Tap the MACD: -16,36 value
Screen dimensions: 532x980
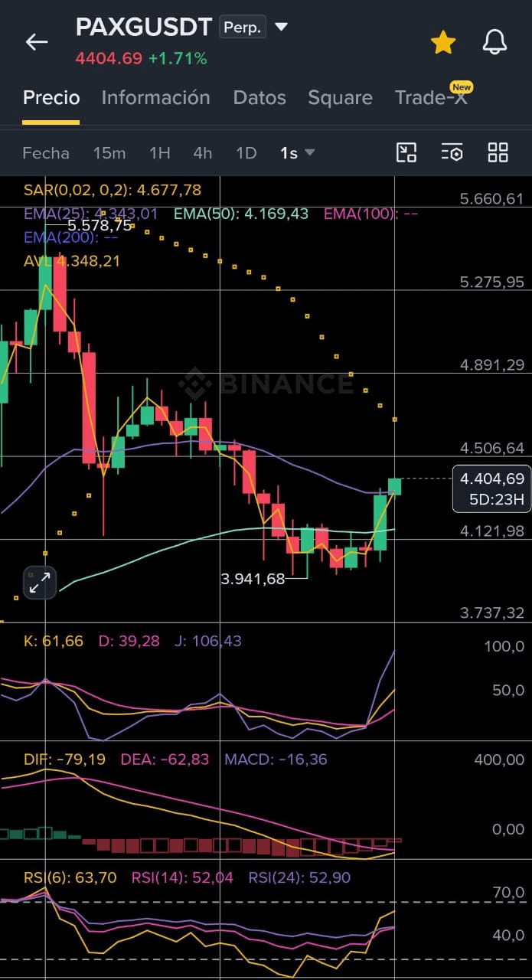[x=276, y=759]
